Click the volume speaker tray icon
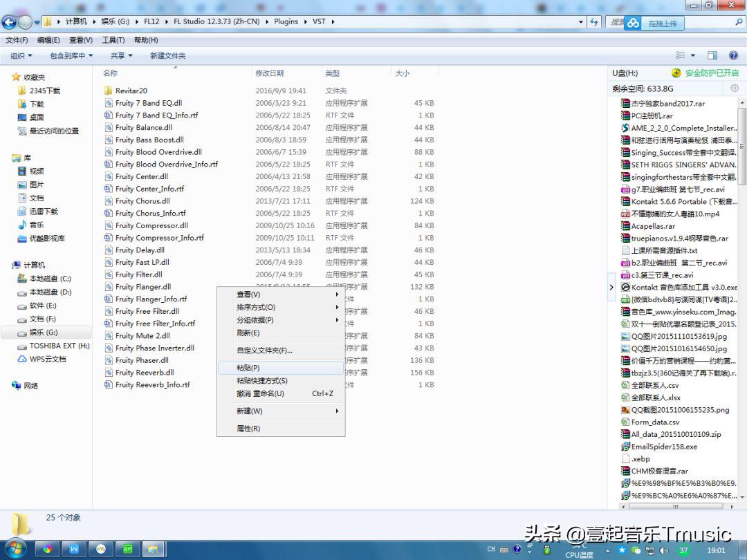747x560 pixels. coord(665,550)
